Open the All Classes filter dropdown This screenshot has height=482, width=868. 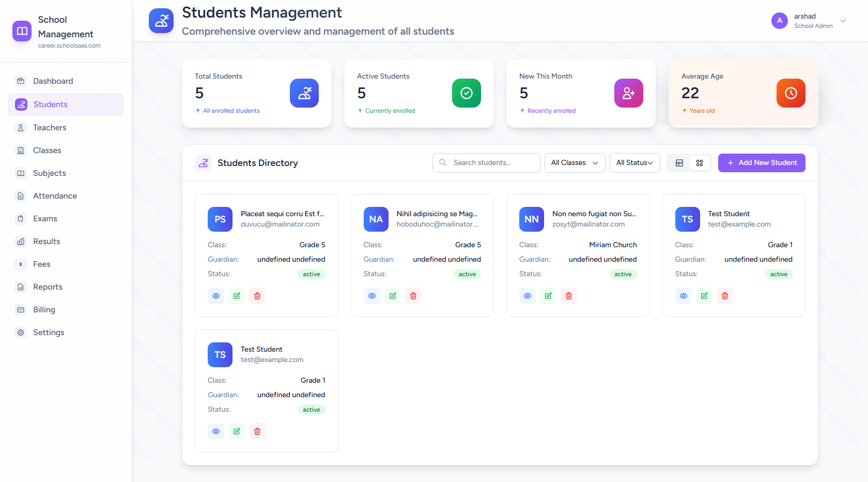click(575, 163)
